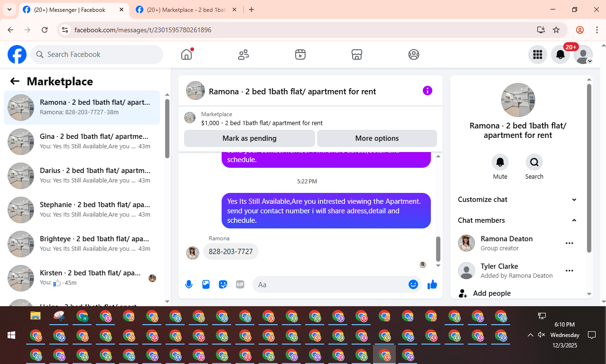Click Ramona's avatar beside her message
606x364 pixels.
(192, 253)
